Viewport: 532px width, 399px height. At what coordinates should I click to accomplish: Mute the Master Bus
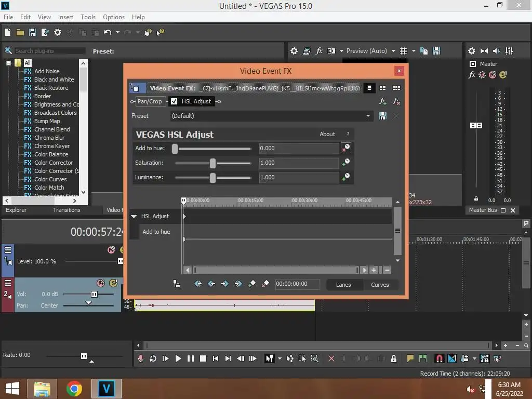coord(493,75)
